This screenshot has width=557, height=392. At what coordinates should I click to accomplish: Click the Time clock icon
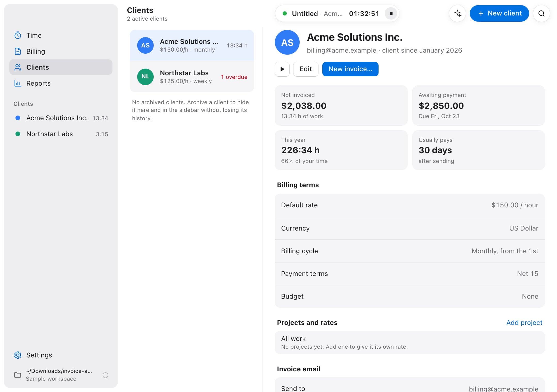click(18, 35)
